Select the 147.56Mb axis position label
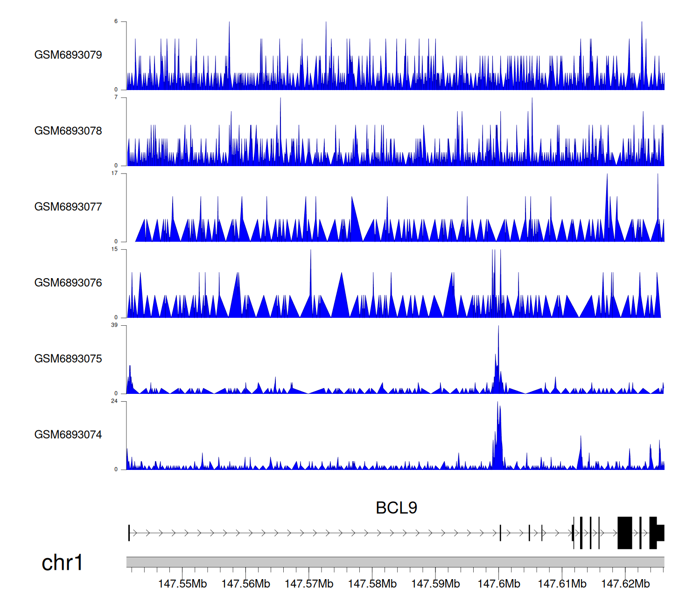This screenshot has height=616, width=700. pos(245,584)
